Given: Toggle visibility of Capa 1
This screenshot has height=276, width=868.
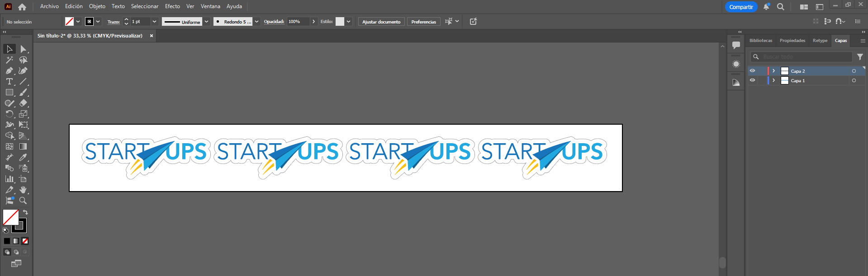Looking at the screenshot, I should click(x=752, y=80).
